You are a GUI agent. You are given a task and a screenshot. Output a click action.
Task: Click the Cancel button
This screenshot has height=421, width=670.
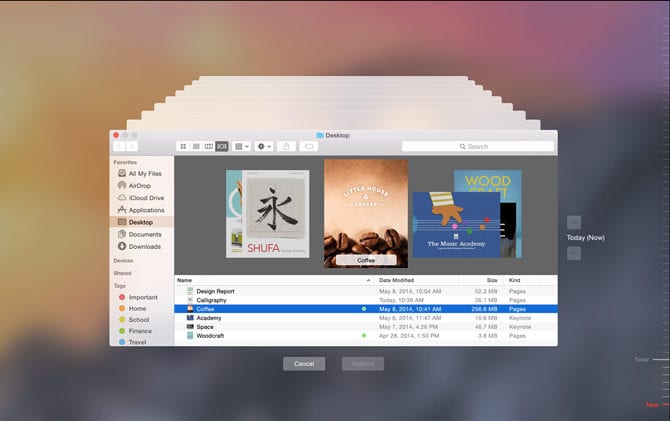[x=304, y=364]
